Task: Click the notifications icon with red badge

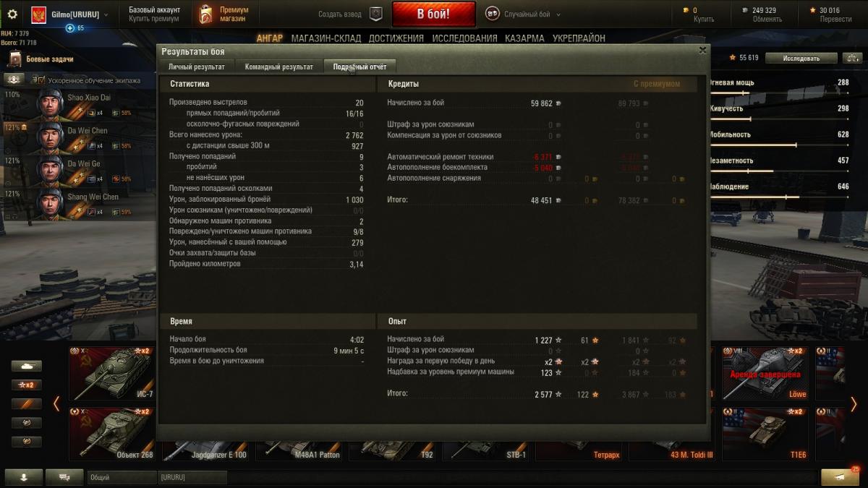Action: [839, 477]
